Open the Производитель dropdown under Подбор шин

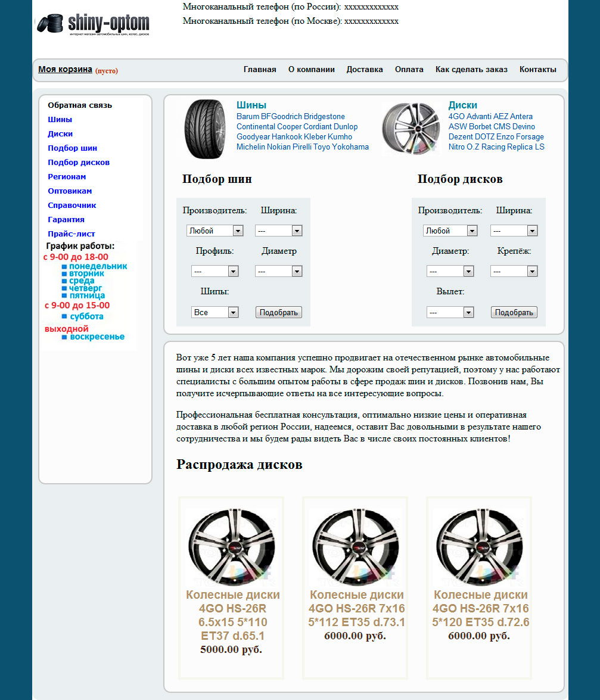(x=214, y=230)
